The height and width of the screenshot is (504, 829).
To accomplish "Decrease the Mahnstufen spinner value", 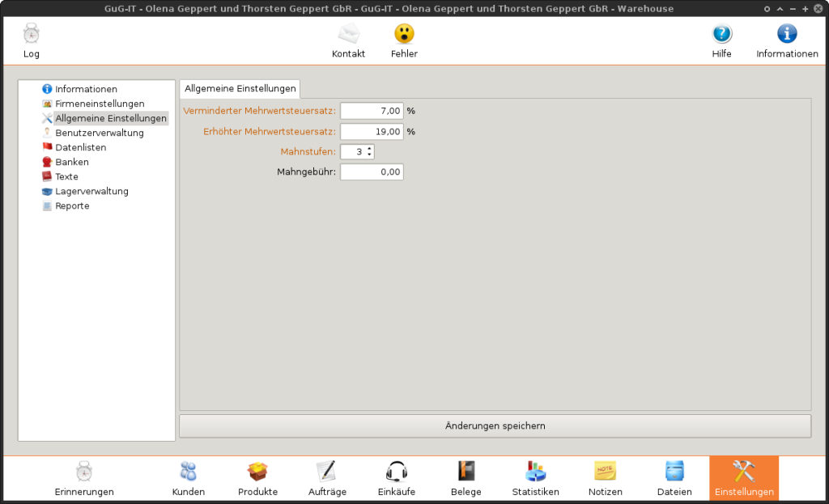I will click(369, 155).
